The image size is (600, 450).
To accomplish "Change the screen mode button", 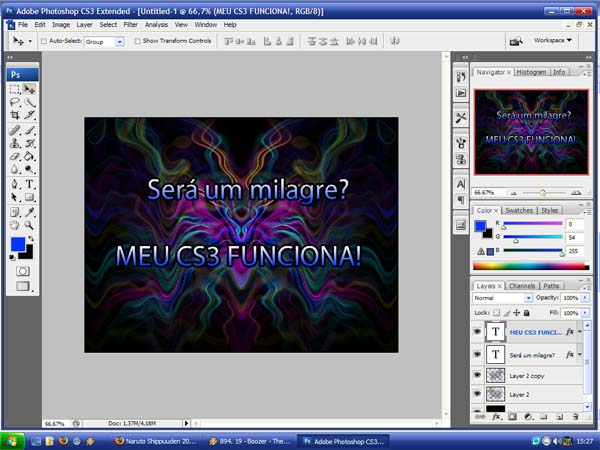I will tap(23, 286).
